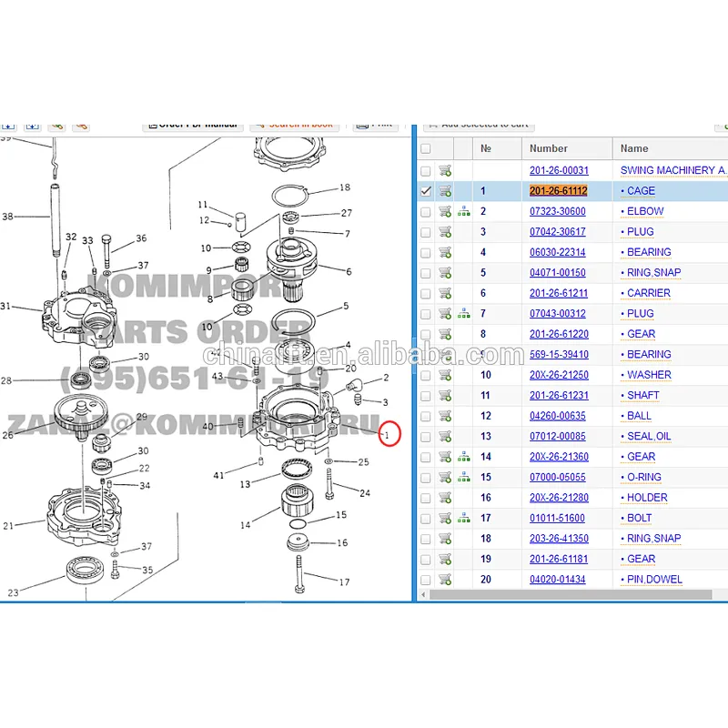This screenshot has width=728, height=728.
Task: Click the cart icon for part 203-26-41350
Action: (x=445, y=539)
